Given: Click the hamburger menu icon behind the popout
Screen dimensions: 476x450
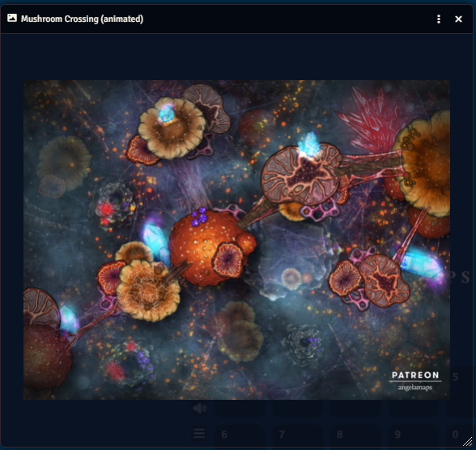Looking at the screenshot, I should [199, 434].
